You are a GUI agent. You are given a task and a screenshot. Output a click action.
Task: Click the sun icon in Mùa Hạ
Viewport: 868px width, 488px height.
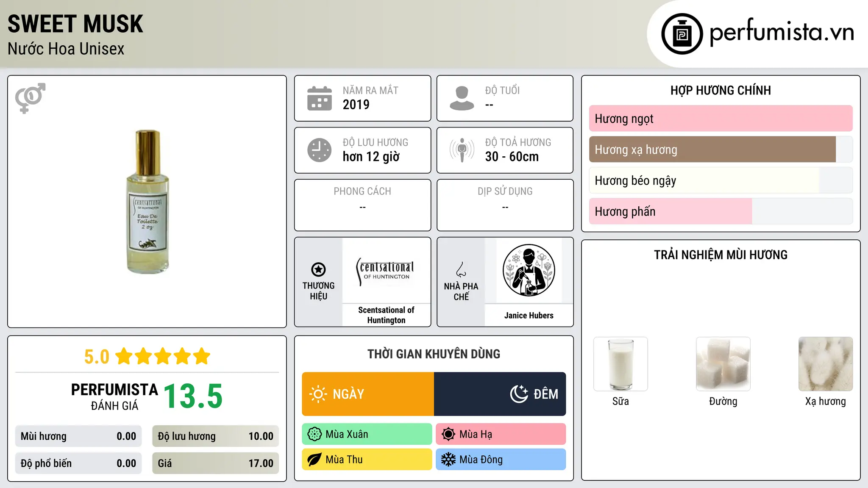(448, 434)
